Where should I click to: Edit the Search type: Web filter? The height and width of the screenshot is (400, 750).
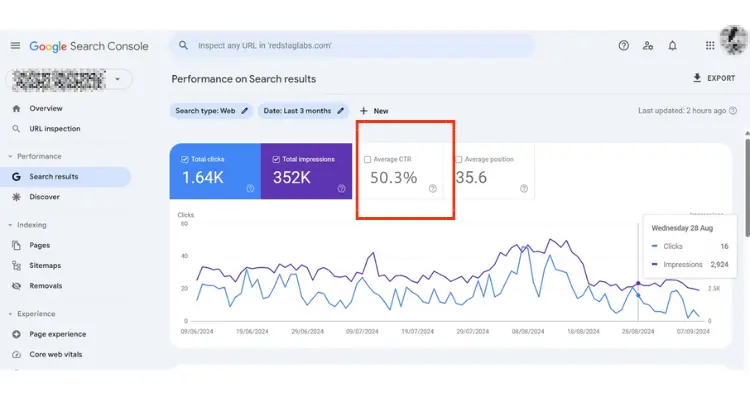[211, 111]
